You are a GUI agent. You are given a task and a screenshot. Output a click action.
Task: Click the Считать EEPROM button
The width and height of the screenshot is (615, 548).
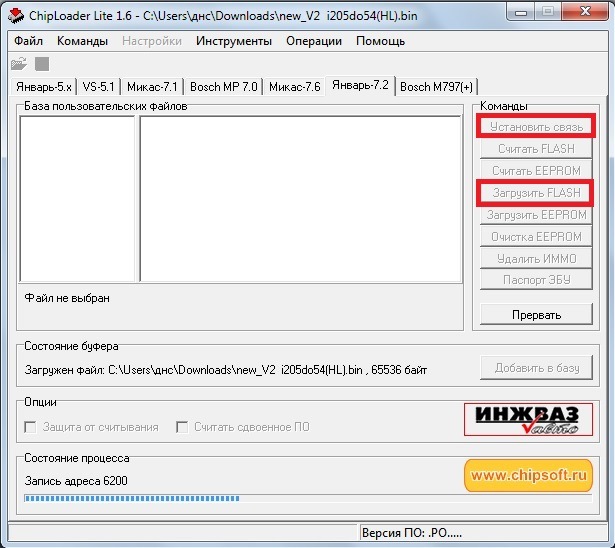tap(536, 171)
